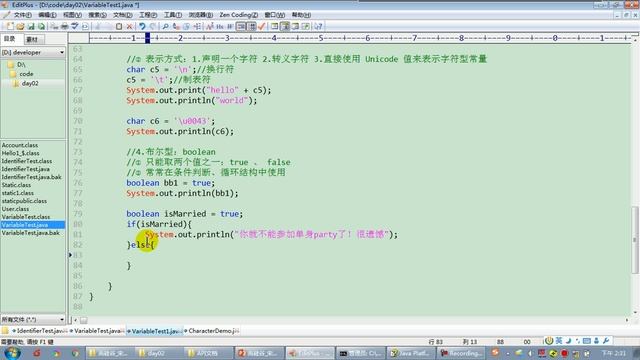The image size is (640, 360).
Task: Click the 行 83 status bar field
Action: click(x=436, y=342)
